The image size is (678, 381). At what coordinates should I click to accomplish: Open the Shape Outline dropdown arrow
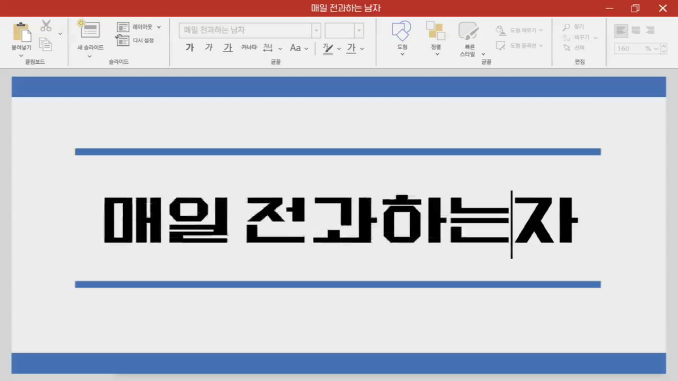click(540, 45)
